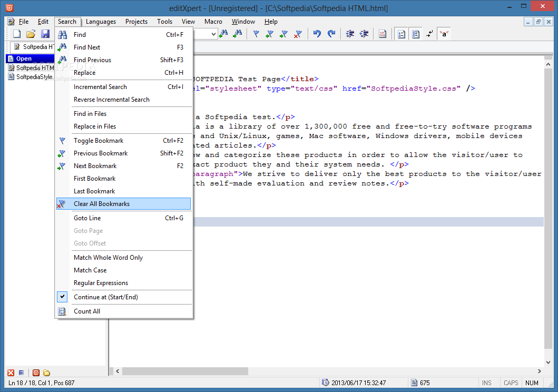
Task: Click Clear All Bookmarks menu entry
Action: [x=123, y=204]
